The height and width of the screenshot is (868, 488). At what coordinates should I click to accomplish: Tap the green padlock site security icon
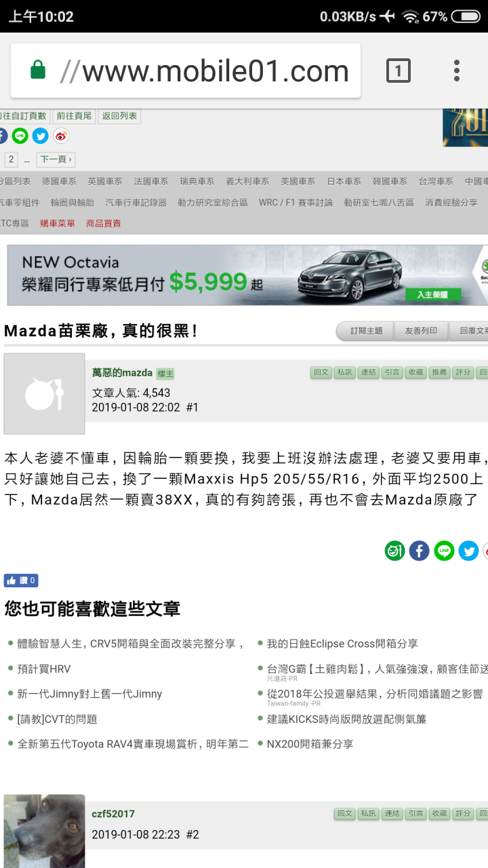pos(38,70)
